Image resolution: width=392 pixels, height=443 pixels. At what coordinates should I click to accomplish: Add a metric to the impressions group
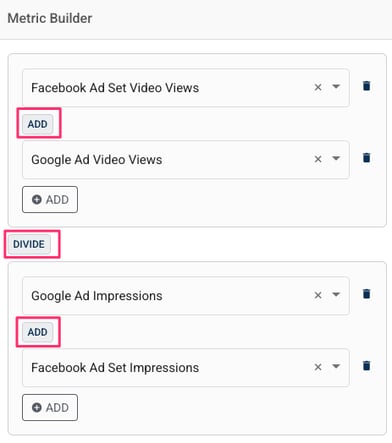(x=50, y=407)
